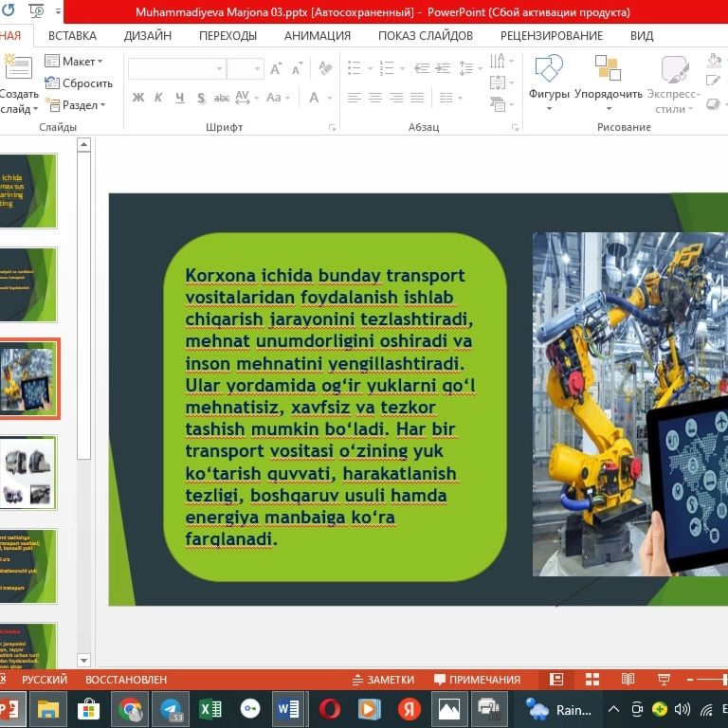Click the undo arrow in title bar
728x728 pixels.
[x=8, y=11]
